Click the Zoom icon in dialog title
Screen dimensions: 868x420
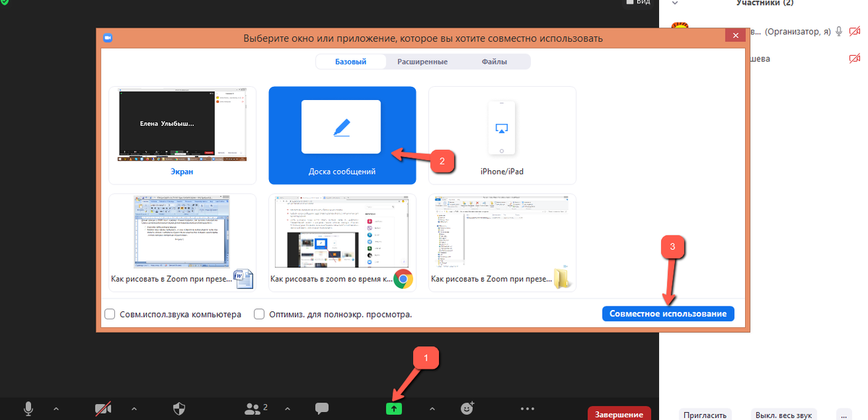click(x=108, y=37)
